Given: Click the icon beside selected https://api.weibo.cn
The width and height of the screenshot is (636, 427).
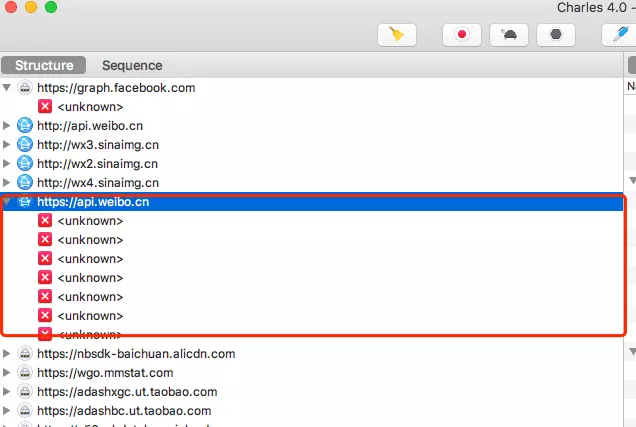Looking at the screenshot, I should (25, 202).
